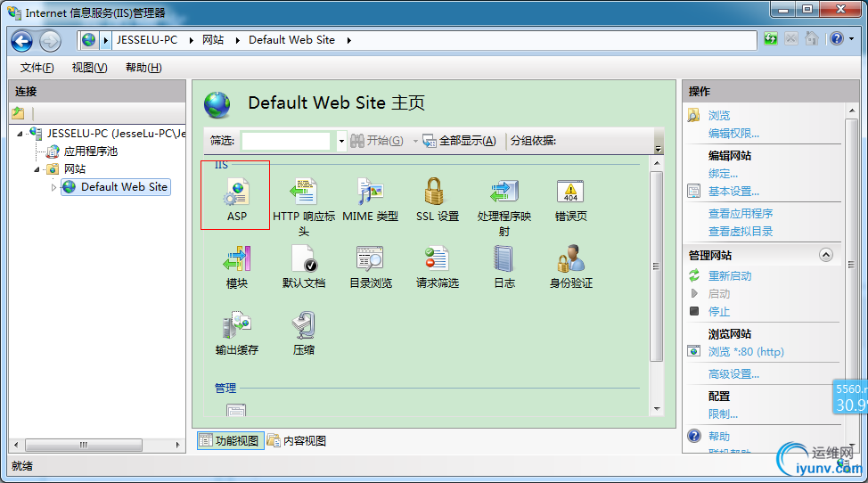Click 查看应用程序 link

(741, 214)
